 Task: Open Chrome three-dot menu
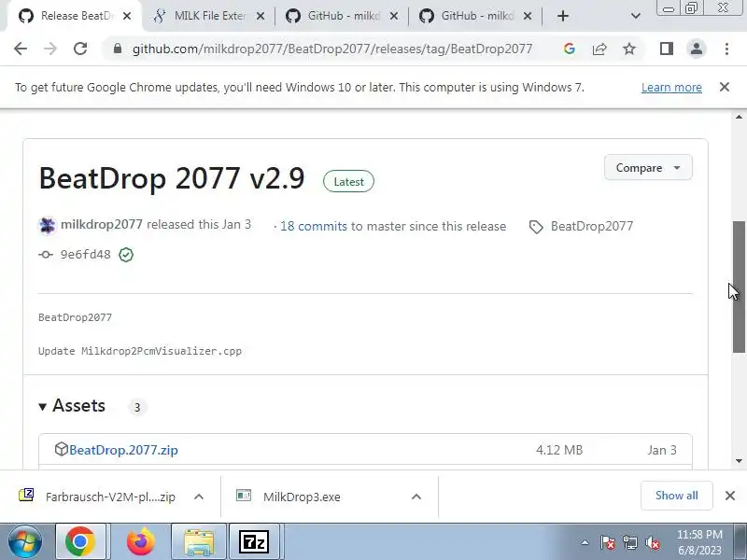click(726, 49)
